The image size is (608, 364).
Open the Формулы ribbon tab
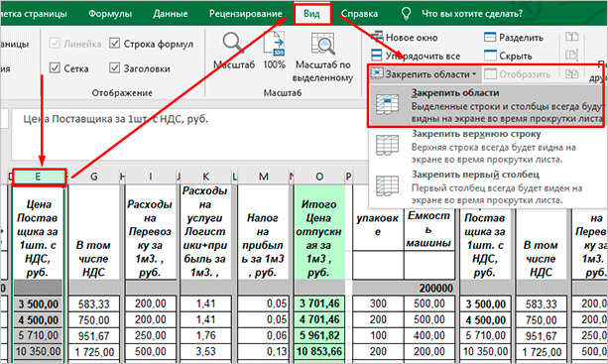tap(110, 14)
